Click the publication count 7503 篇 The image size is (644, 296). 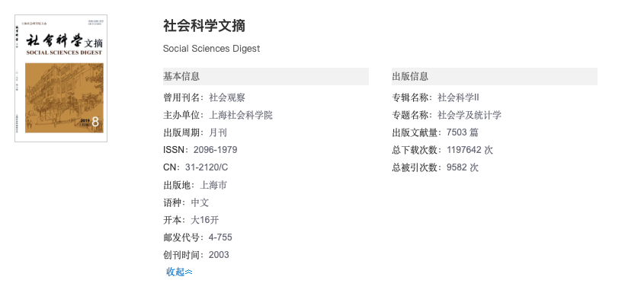click(463, 132)
